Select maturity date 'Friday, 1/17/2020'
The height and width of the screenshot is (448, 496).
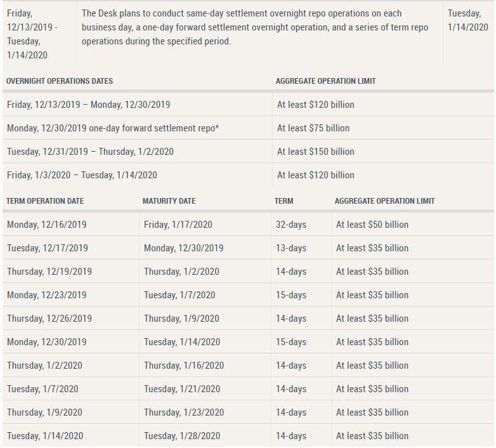[x=178, y=225]
